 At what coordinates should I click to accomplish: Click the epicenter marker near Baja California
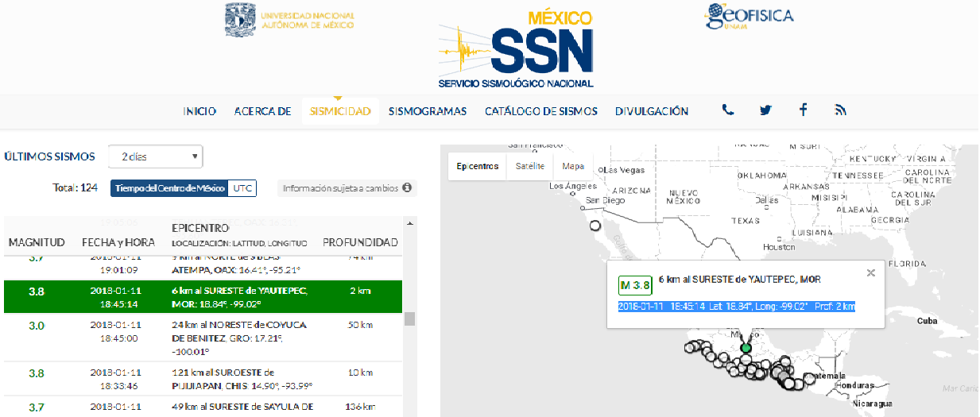coord(595,226)
